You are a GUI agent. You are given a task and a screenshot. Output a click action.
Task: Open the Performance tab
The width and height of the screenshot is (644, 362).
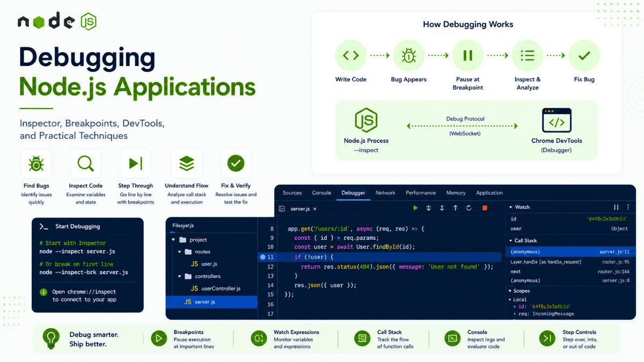coord(421,193)
